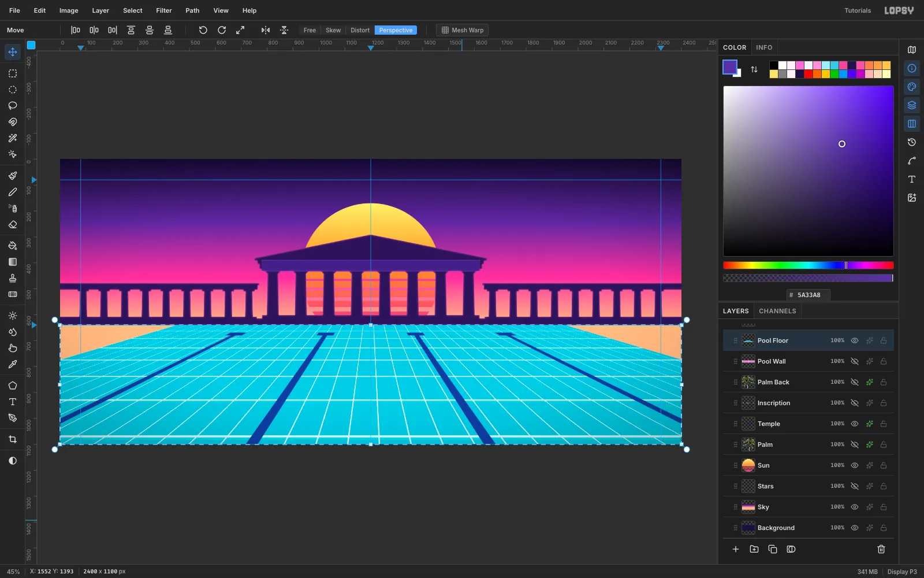Screen dimensions: 924x578
Task: Select the text tool in left toolbar
Action: coord(12,402)
